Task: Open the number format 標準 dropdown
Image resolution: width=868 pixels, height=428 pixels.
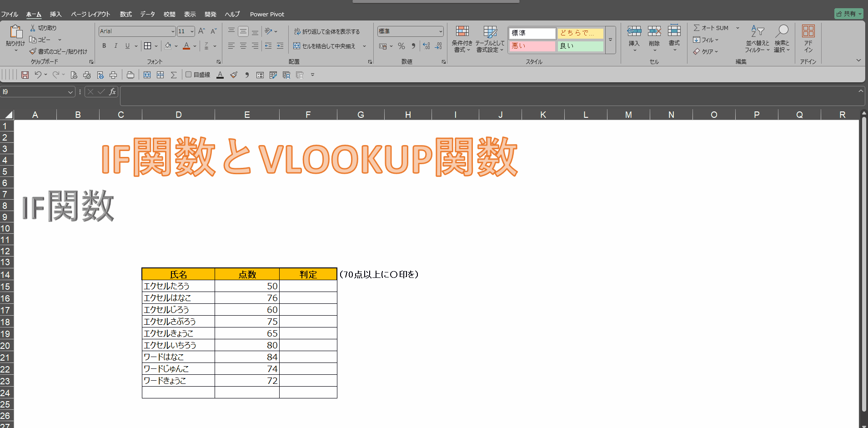Action: [441, 31]
